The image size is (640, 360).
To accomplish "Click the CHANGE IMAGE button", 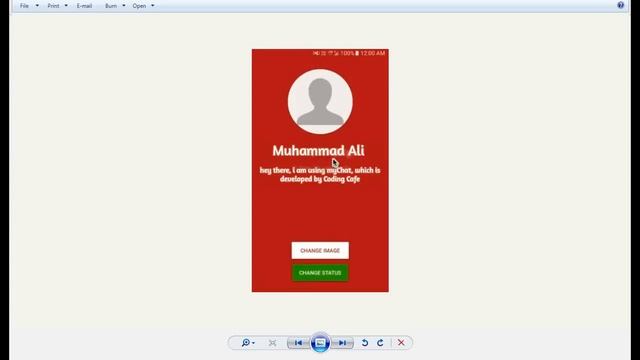I will pyautogui.click(x=320, y=251).
